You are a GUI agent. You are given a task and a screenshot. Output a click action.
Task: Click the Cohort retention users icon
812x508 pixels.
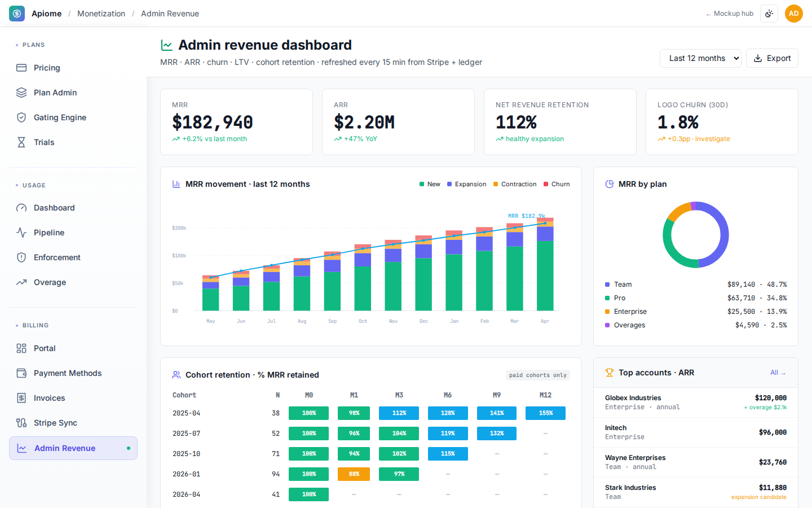(x=176, y=375)
